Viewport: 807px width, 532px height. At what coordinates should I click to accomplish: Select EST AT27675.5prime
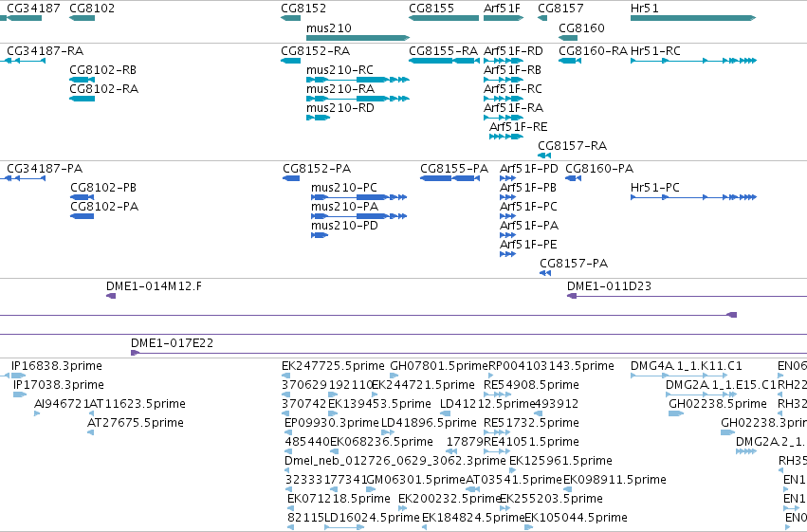click(136, 424)
